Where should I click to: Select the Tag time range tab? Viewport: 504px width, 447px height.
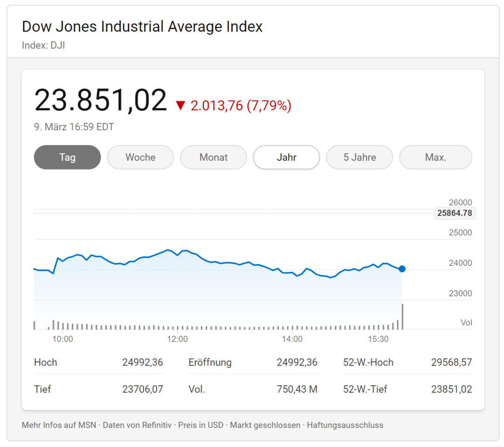[x=67, y=157]
